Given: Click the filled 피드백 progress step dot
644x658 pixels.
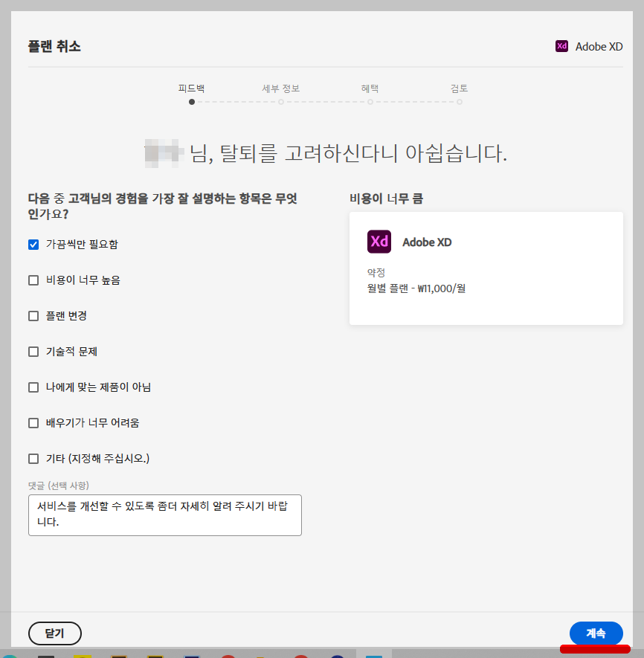Looking at the screenshot, I should coord(192,102).
